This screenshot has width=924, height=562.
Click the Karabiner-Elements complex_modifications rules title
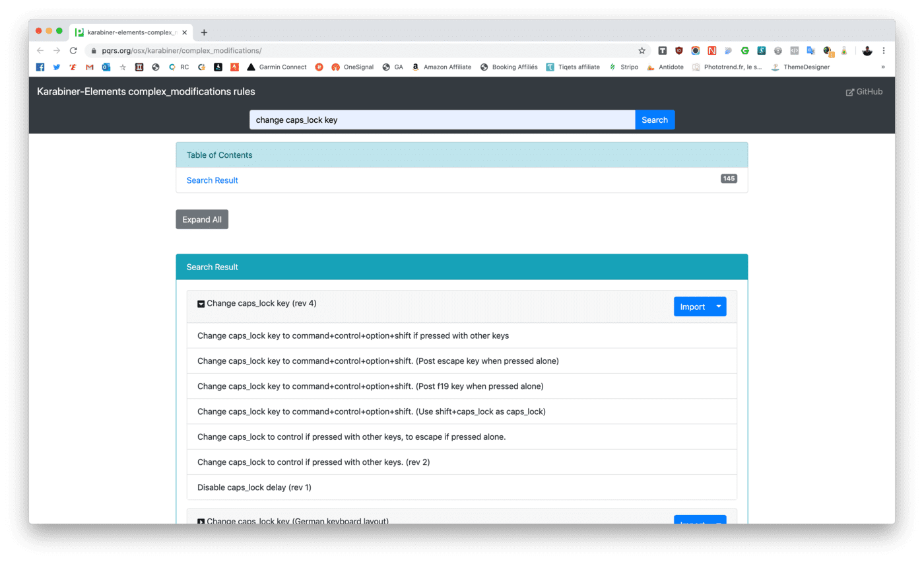pos(146,92)
